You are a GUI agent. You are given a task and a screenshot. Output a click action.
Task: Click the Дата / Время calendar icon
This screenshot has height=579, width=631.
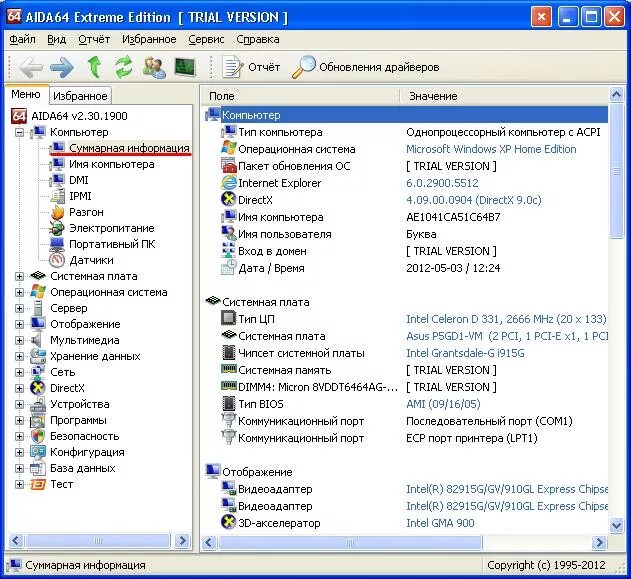point(228,268)
